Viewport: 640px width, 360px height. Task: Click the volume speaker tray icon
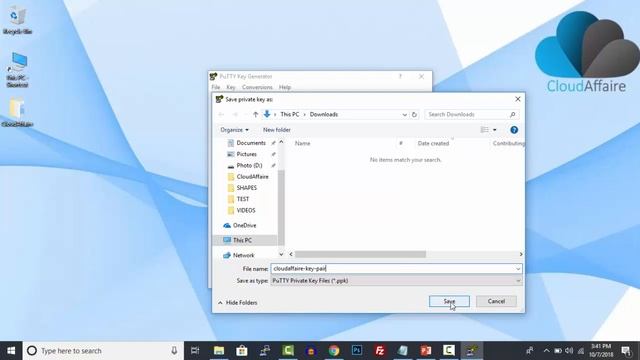pyautogui.click(x=569, y=351)
